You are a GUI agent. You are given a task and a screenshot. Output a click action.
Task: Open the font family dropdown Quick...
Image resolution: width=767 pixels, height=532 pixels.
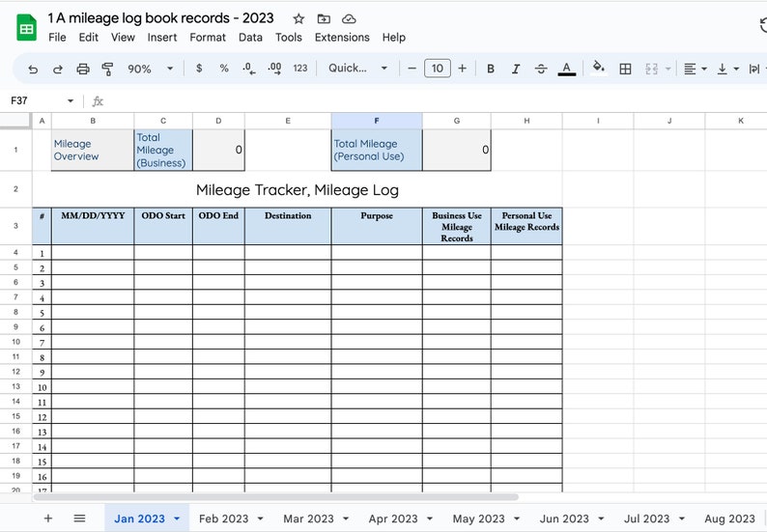click(357, 69)
